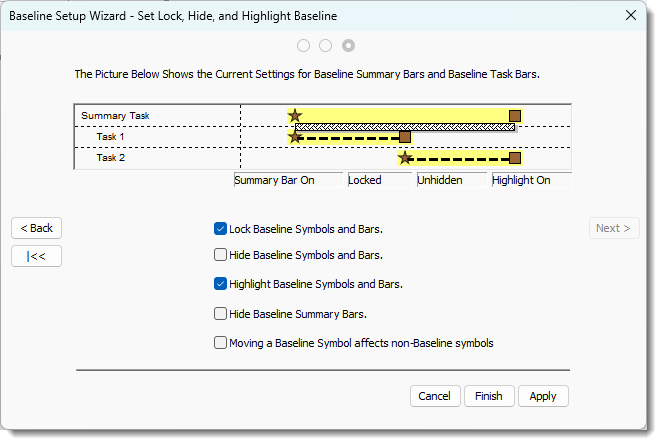The image size is (662, 445).
Task: Click the Task 2 star symbol
Action: coord(404,157)
